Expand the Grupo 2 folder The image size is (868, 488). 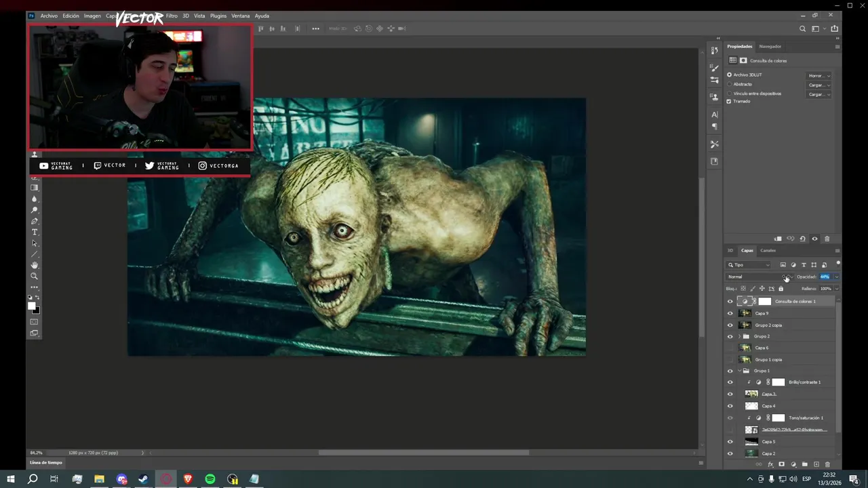point(739,336)
